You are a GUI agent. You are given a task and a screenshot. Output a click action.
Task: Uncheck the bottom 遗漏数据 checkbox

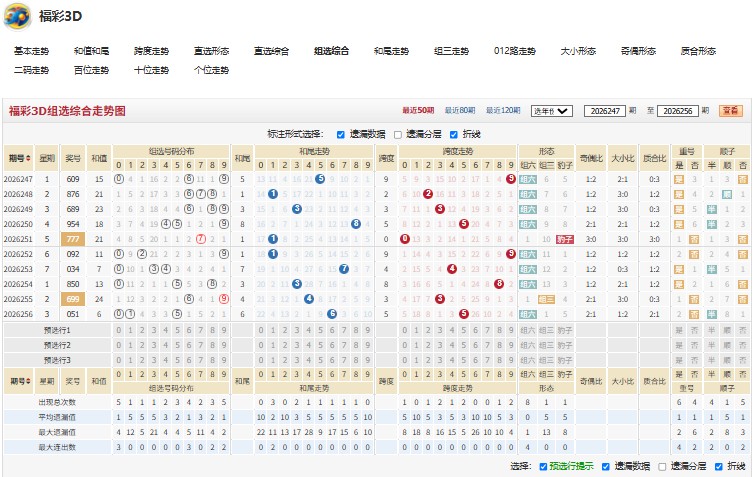pos(606,466)
